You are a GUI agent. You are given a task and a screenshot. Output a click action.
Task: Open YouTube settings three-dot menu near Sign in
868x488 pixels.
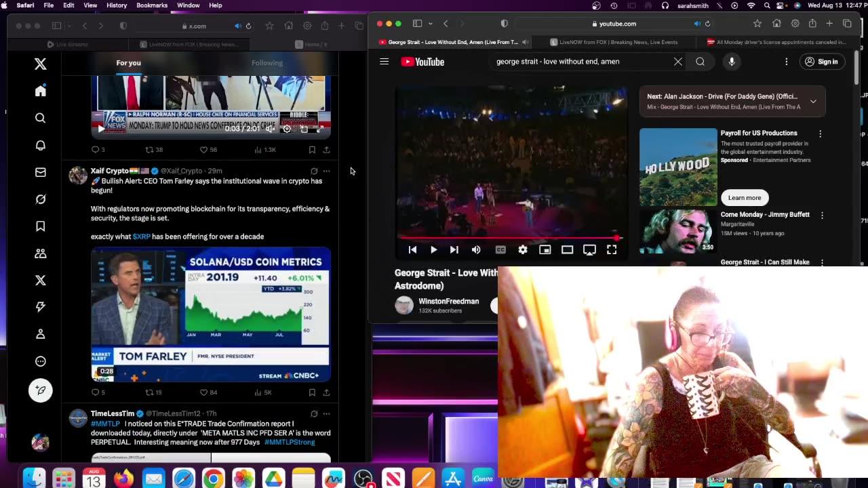787,62
